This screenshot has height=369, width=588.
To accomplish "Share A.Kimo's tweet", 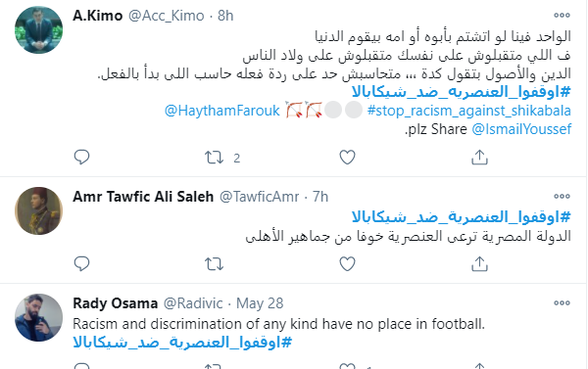I will (479, 157).
